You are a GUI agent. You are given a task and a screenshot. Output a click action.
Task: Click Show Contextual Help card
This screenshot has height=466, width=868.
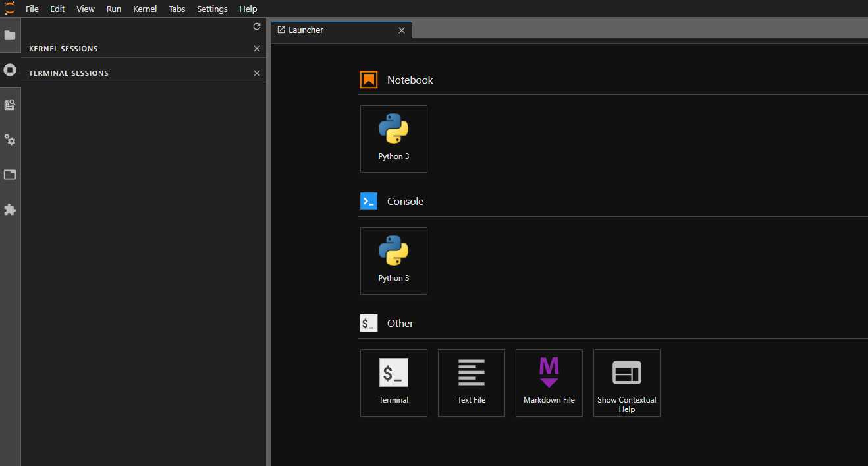pos(627,383)
